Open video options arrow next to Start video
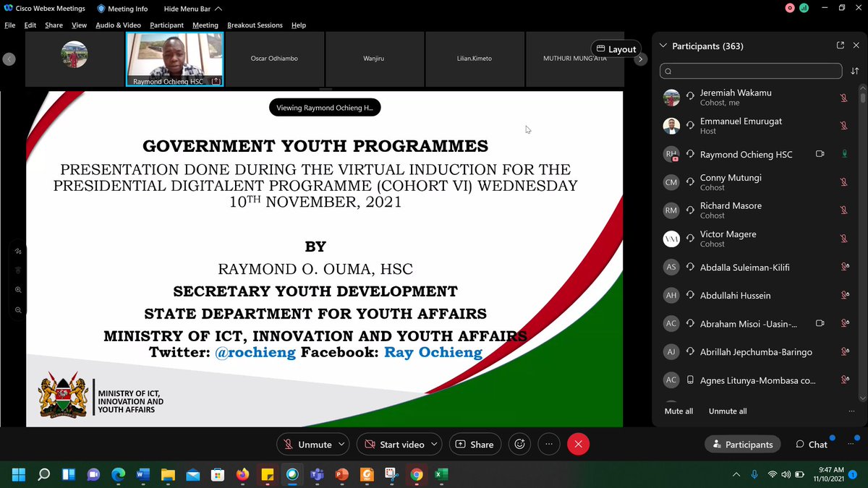 click(435, 444)
